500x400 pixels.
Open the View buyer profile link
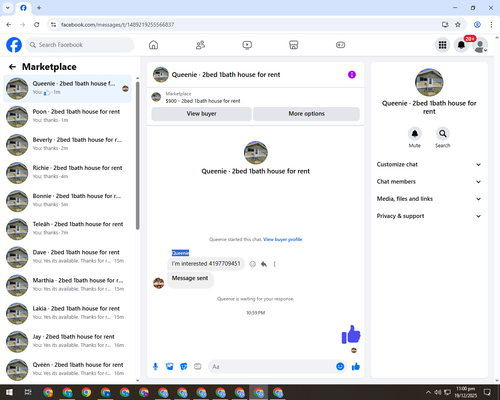click(x=282, y=239)
